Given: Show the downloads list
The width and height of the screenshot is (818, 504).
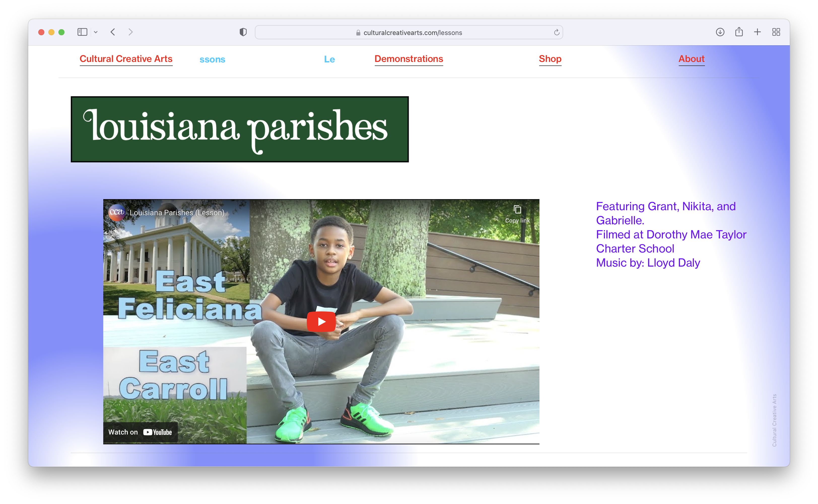Looking at the screenshot, I should [x=720, y=32].
